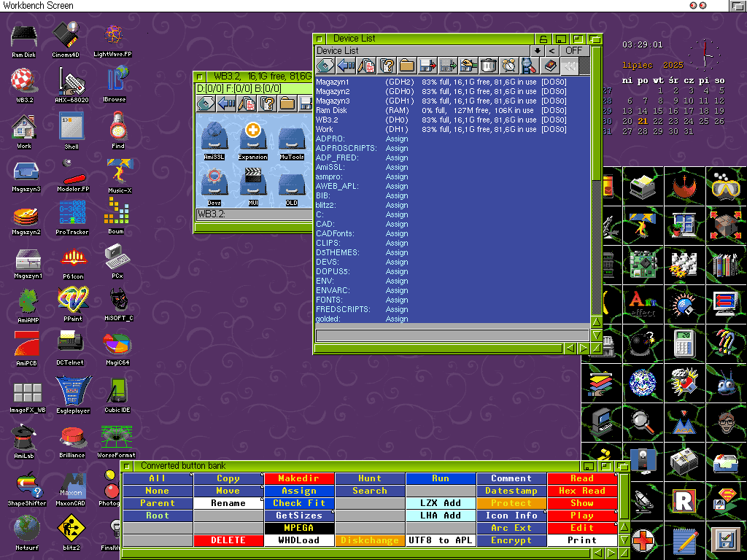747x560 pixels.
Task: Click the blue left-arrow icon in Device List toolbar
Action: (x=345, y=66)
